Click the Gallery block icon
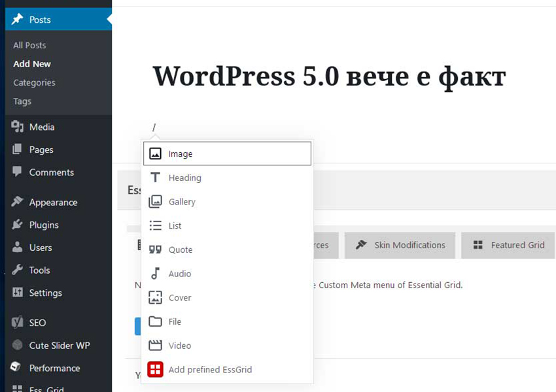This screenshot has height=392, width=556. pos(155,201)
